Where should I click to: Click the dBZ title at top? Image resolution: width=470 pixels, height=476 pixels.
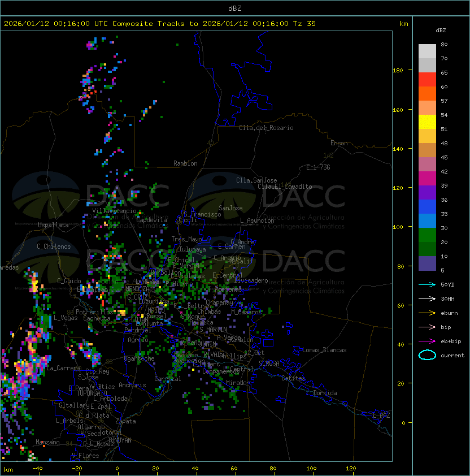[x=235, y=8]
